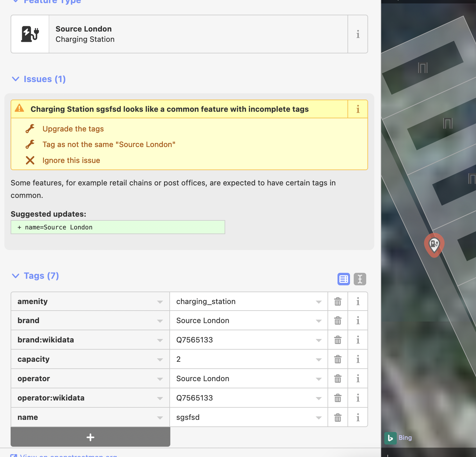Delete the operator:wikidata tag row

[338, 398]
